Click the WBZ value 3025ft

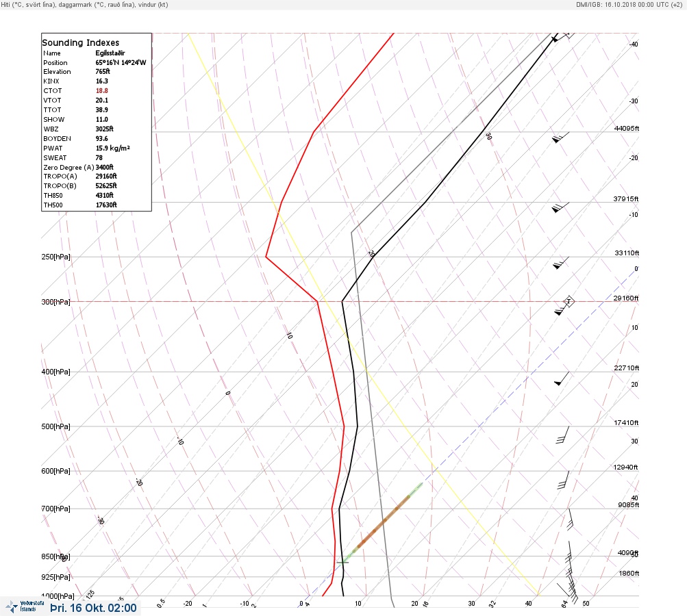point(104,129)
